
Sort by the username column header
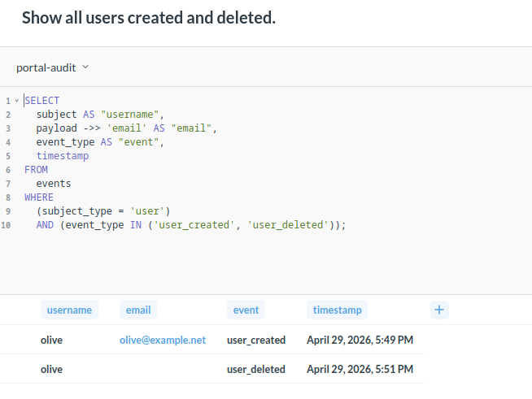tap(69, 310)
